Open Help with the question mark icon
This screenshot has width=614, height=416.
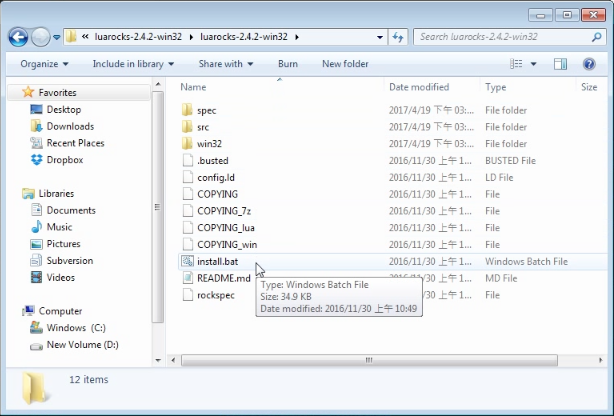(589, 64)
